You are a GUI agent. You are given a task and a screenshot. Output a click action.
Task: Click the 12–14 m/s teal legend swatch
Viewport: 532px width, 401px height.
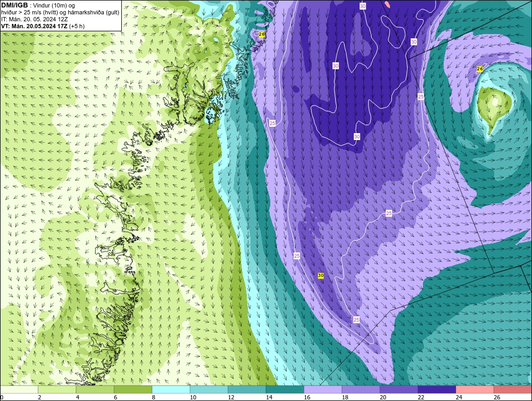tap(247, 389)
